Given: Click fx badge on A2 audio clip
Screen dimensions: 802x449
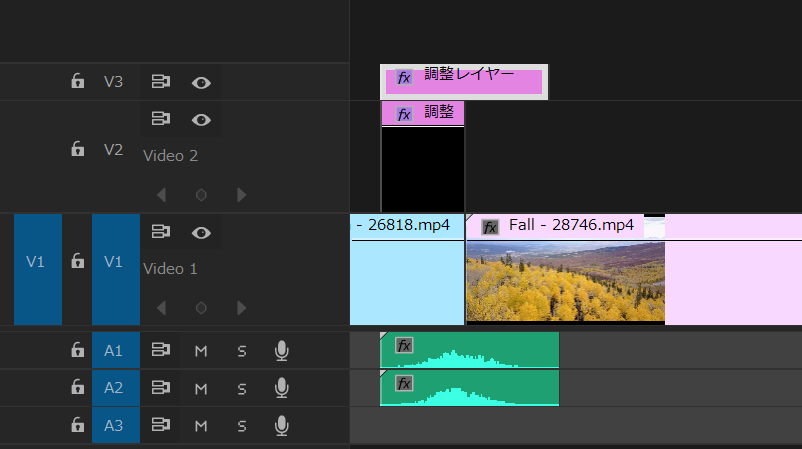Looking at the screenshot, I should coord(404,383).
